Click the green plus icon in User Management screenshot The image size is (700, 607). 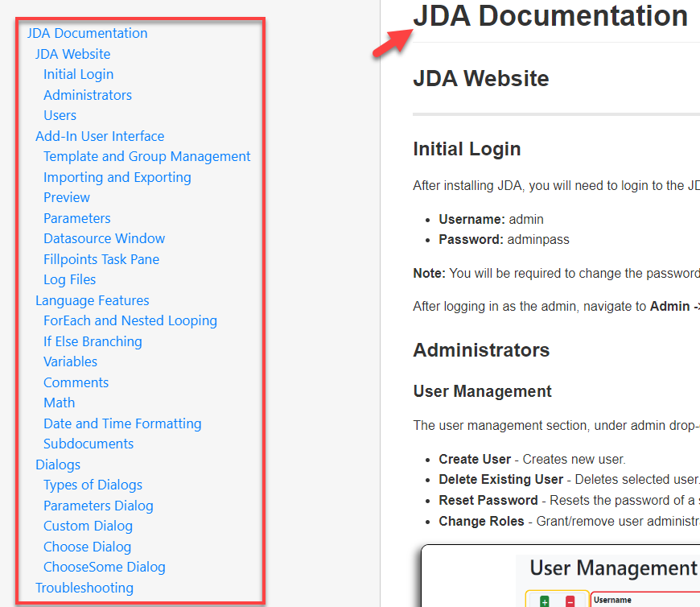click(x=544, y=601)
